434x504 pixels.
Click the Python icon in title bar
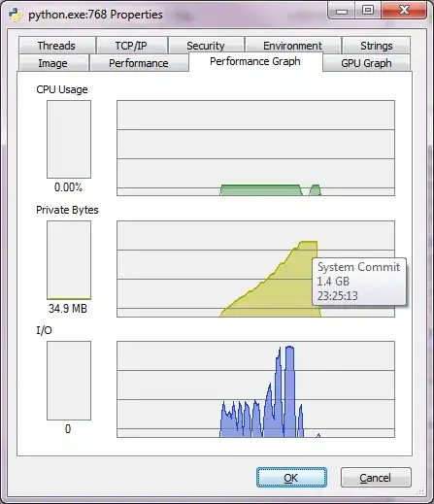(16, 15)
